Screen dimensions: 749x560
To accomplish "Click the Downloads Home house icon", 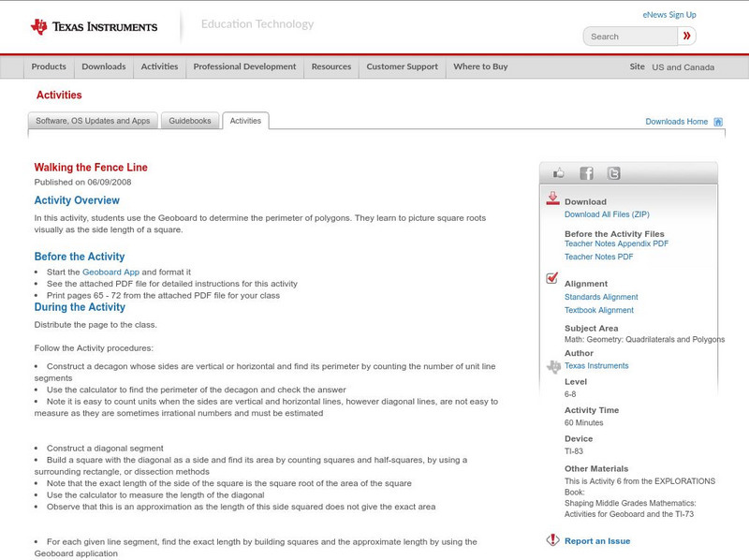I will 717,121.
